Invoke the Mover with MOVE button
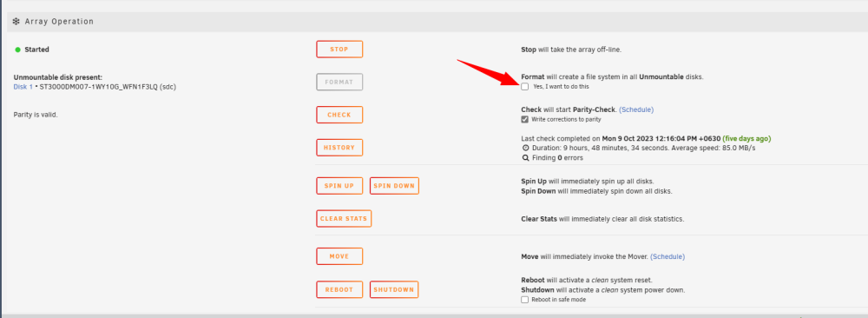Viewport: 868px width, 318px height. (x=339, y=256)
